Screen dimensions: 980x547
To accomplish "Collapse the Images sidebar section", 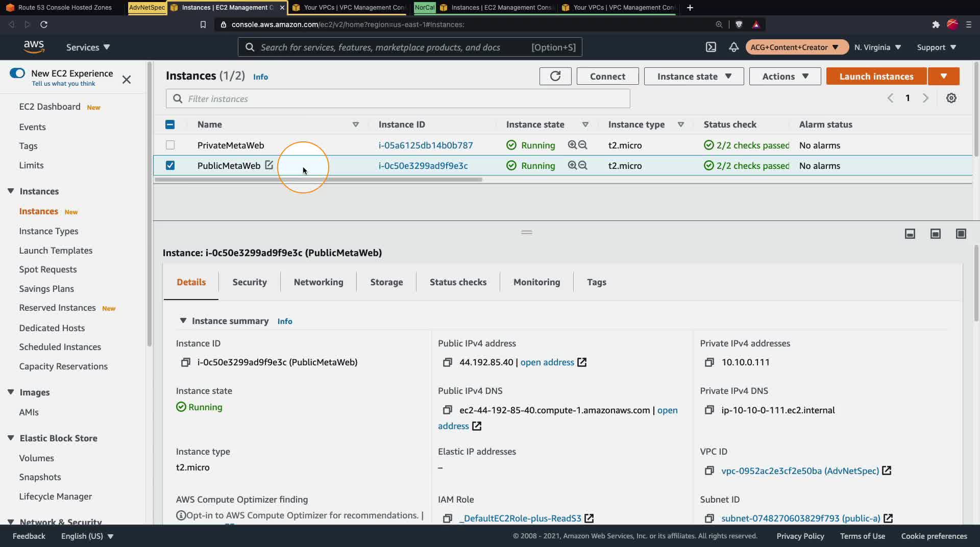I will pos(11,392).
